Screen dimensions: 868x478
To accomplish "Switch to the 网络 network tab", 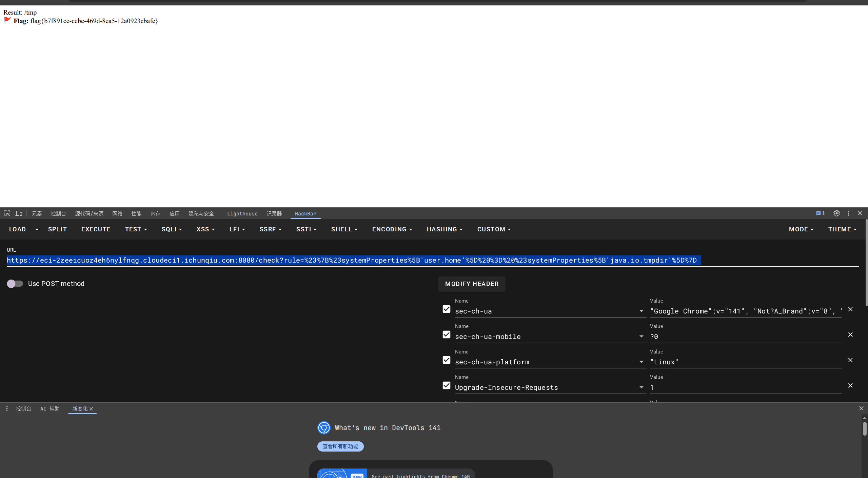I will [117, 214].
